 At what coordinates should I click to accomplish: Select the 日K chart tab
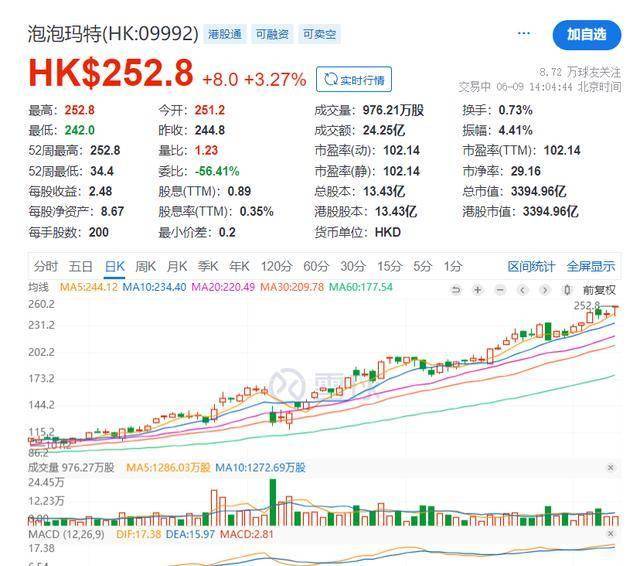pos(115,266)
